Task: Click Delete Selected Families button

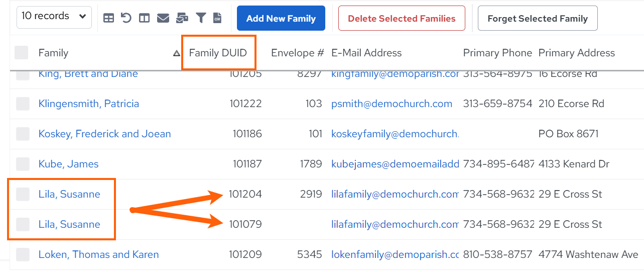Action: pos(402,19)
